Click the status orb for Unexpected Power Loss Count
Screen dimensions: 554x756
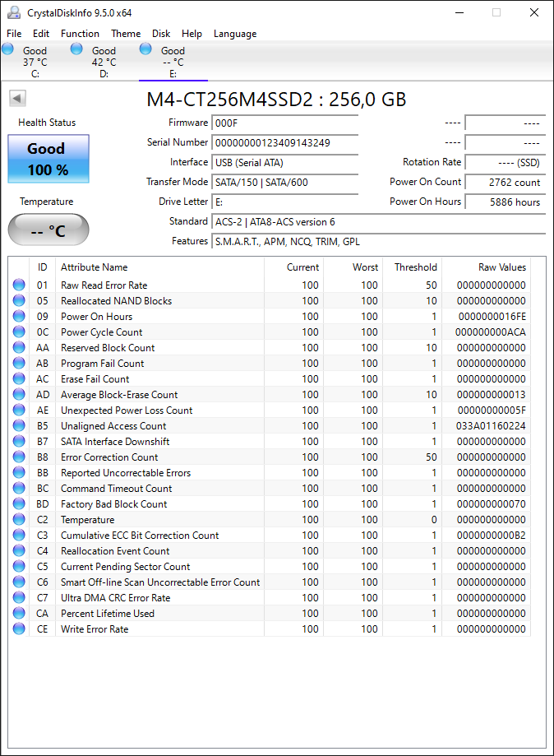[x=19, y=410]
